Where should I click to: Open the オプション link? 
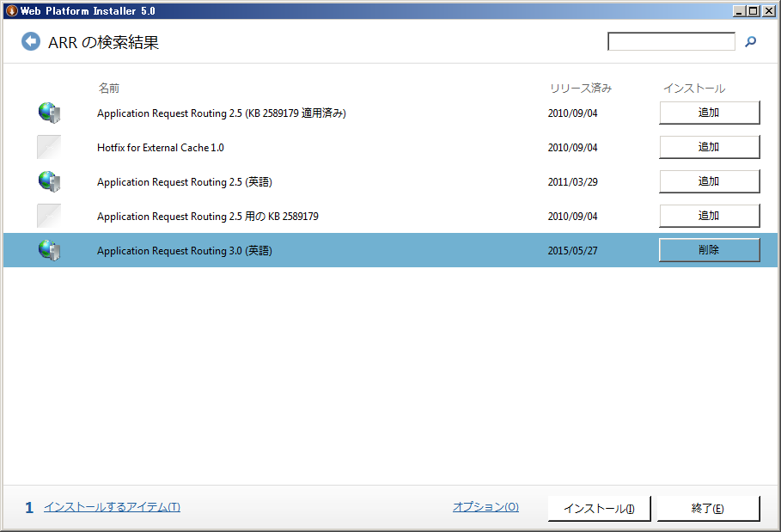[x=485, y=507]
